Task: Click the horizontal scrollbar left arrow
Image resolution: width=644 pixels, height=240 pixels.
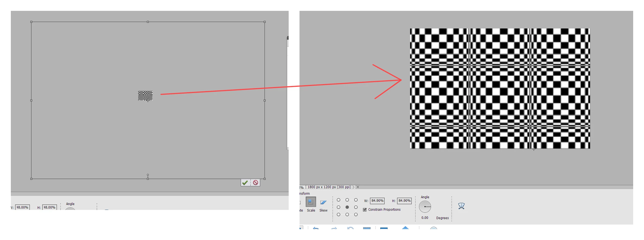Action: point(358,187)
